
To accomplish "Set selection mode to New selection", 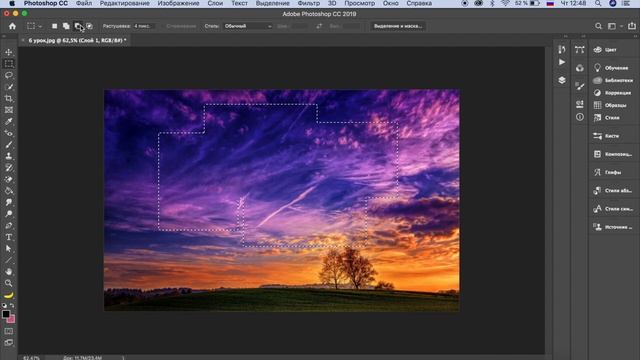I will tap(54, 26).
